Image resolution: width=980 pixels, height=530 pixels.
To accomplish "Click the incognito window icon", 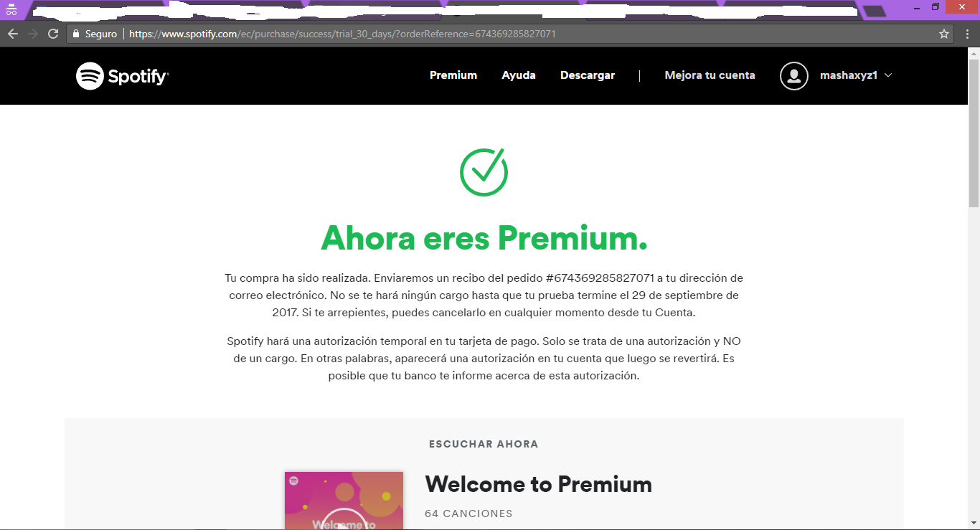I will [11, 9].
